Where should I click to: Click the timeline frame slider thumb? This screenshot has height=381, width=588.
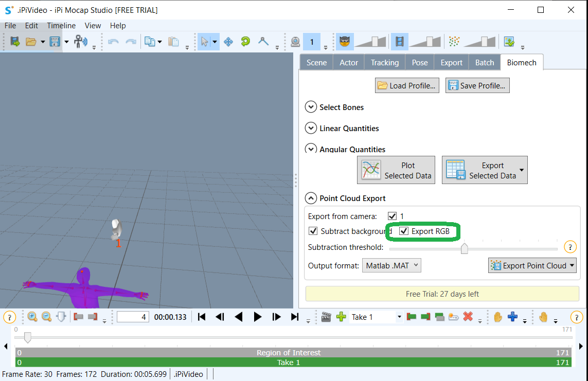[x=27, y=337]
